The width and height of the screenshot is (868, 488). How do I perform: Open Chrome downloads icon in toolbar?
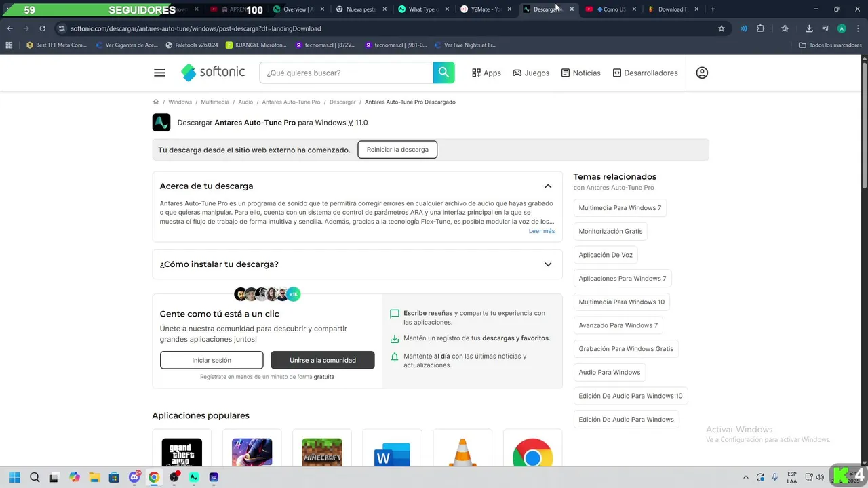809,28
